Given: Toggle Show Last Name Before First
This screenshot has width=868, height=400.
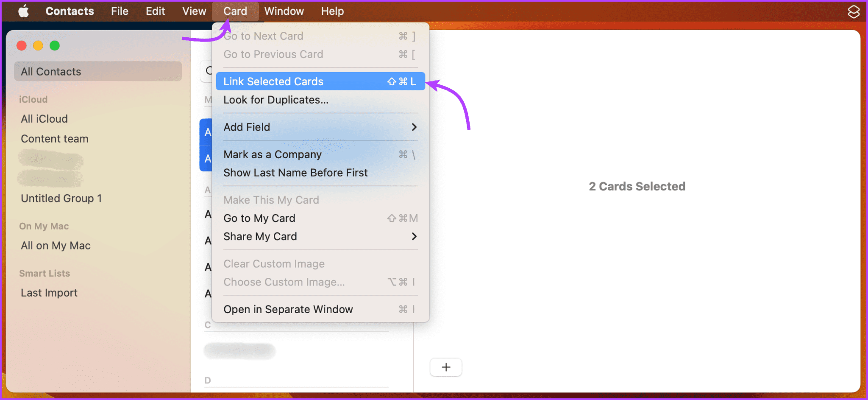Looking at the screenshot, I should 295,172.
